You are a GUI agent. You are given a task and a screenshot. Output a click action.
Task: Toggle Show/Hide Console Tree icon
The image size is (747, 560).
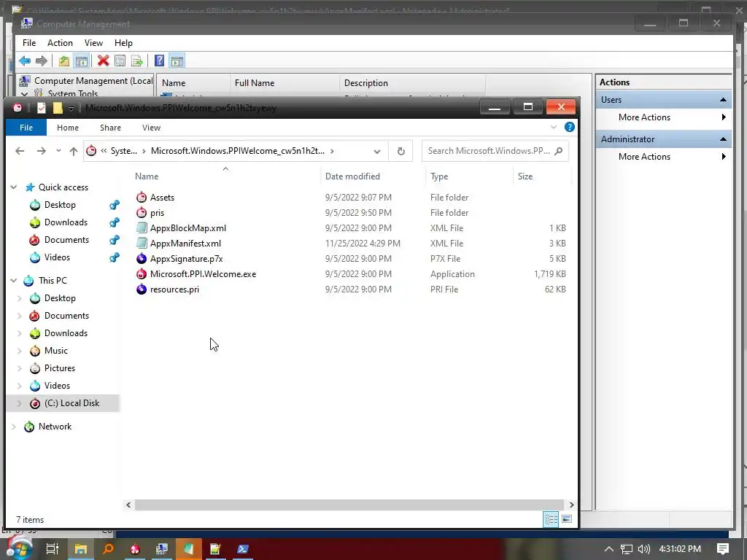tap(82, 61)
